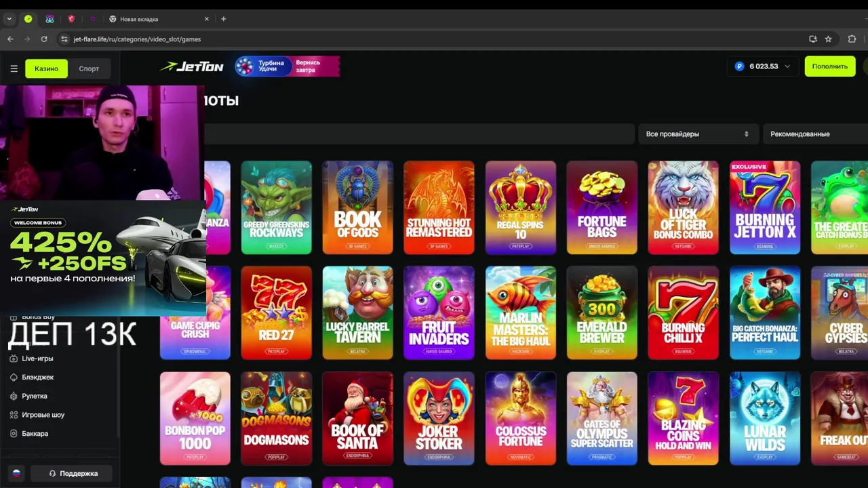Screen dimensions: 868x488
Task: Switch to the green pinned browser tab
Action: [x=28, y=19]
